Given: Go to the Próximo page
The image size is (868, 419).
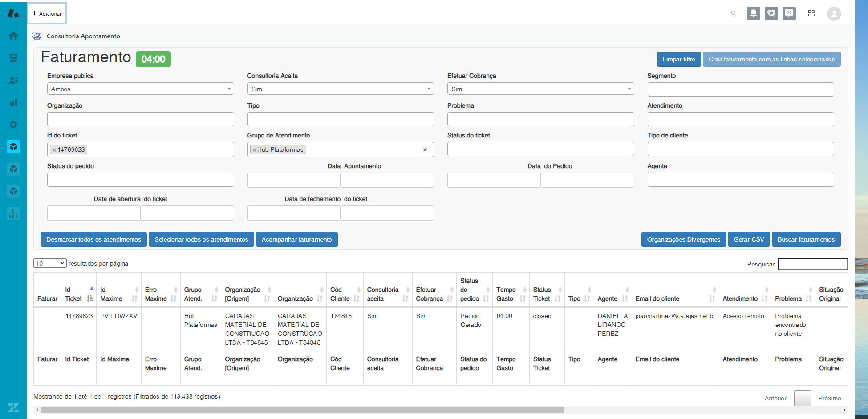Looking at the screenshot, I should 829,398.
